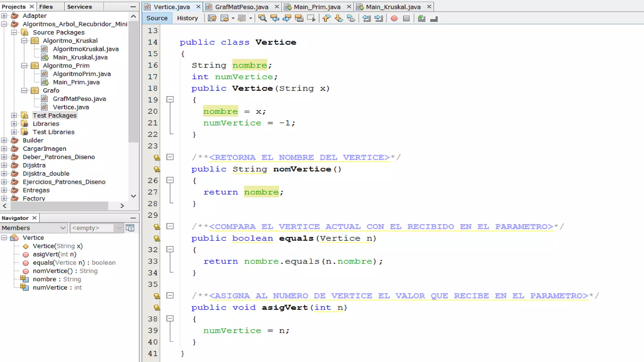Switch to the GrafMatPeso.java tab
The image size is (644, 362).
(241, 7)
